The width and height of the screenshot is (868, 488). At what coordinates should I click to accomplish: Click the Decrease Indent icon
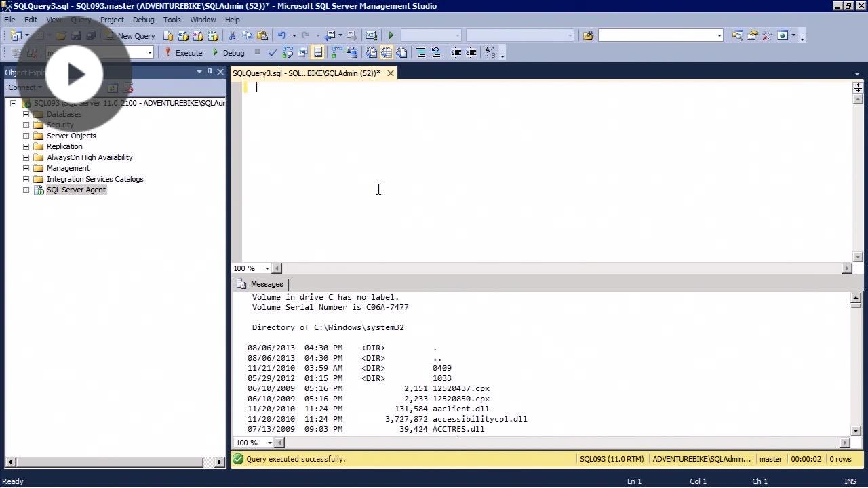pyautogui.click(x=456, y=53)
